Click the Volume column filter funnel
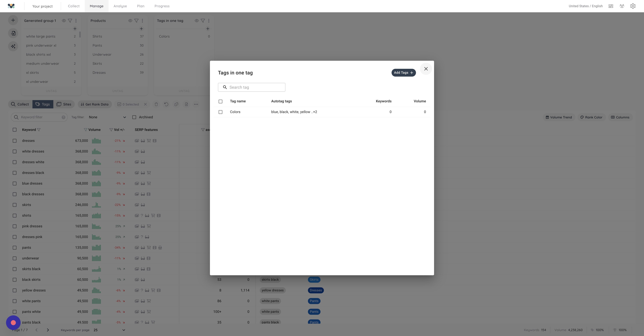The image size is (644, 336). [86, 130]
